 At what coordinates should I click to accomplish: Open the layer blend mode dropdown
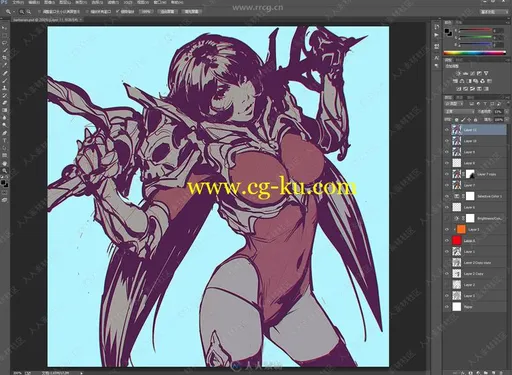pos(460,112)
